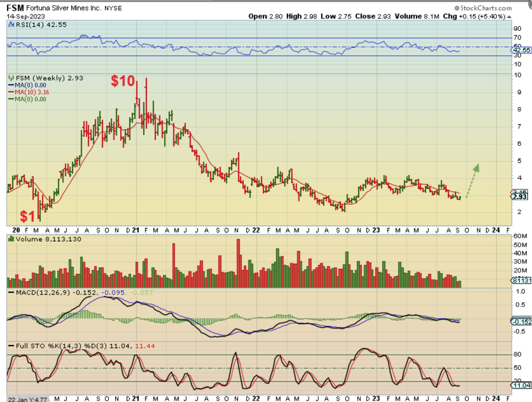Click the red '11.44' stochastic %D value
Viewport: 532px width, 402px height.
145,346
